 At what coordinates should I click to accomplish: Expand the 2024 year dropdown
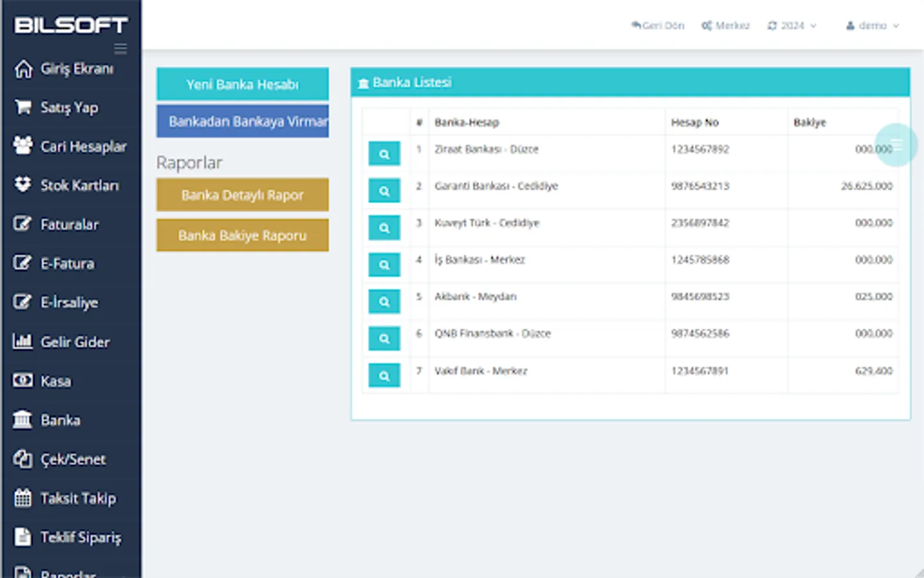tap(792, 26)
